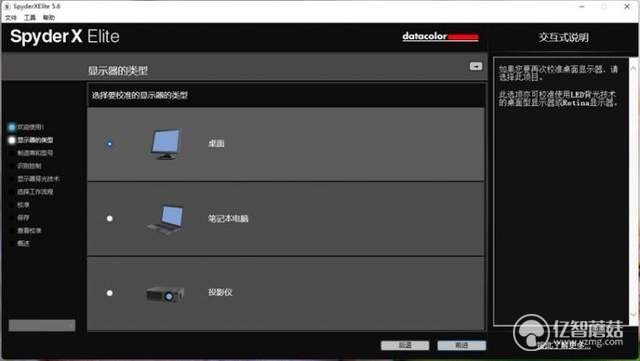This screenshot has height=361, width=640.
Task: Select the 校准 step in sidebar
Action: tap(23, 205)
